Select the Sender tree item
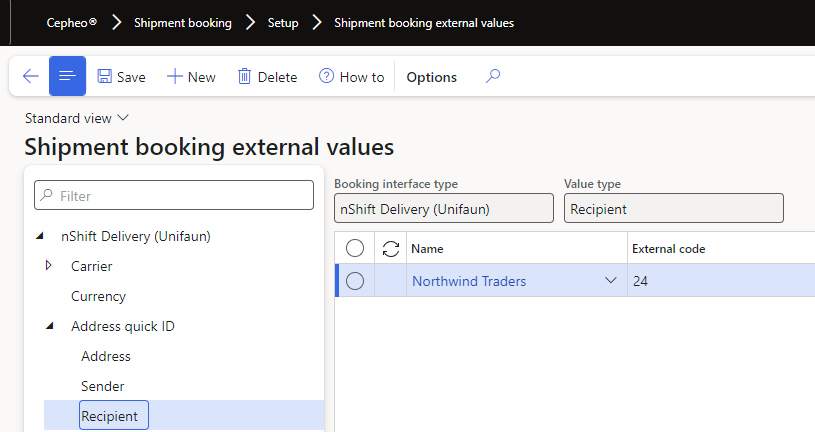 (x=103, y=386)
